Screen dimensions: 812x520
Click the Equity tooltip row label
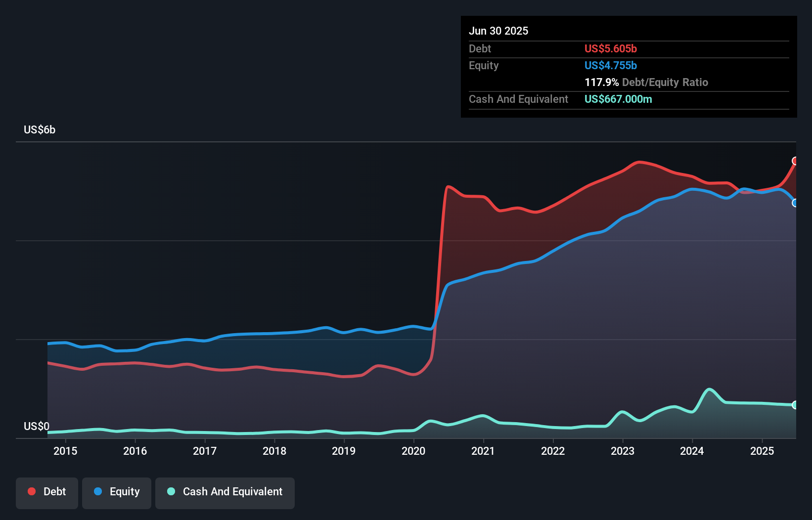484,65
